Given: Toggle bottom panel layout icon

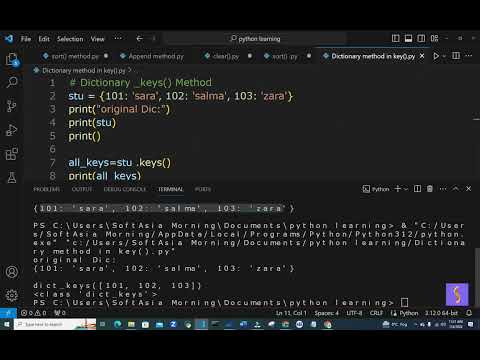Looking at the screenshot, I should click(408, 38).
